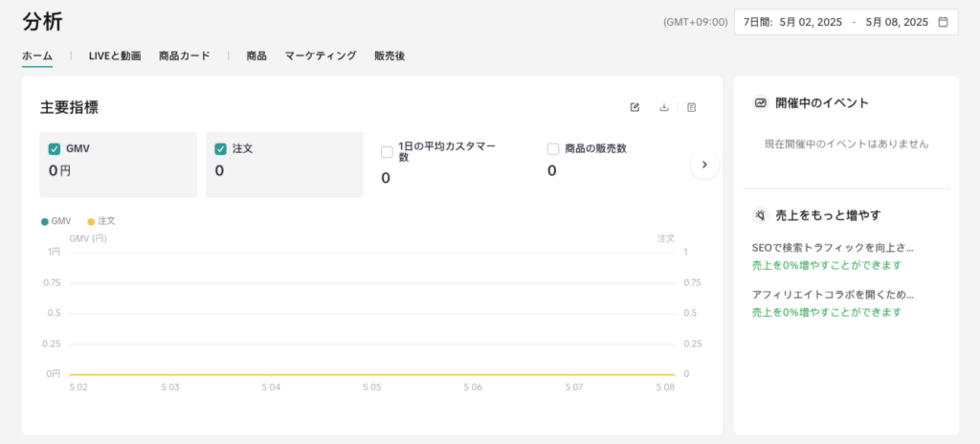The width and height of the screenshot is (980, 444).
Task: Switch to the LIVEと動画 tab
Action: coord(115,56)
